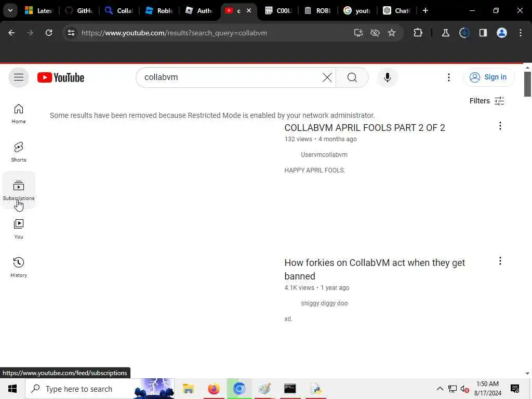Open File Explorer from the taskbar
Screen dimensions: 532x399
tap(188, 389)
